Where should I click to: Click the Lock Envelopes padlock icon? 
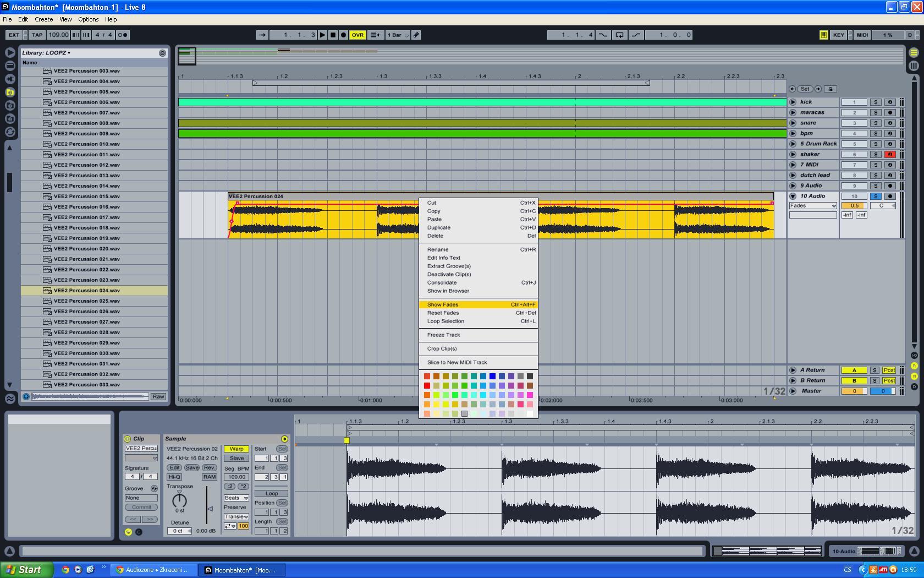click(831, 89)
